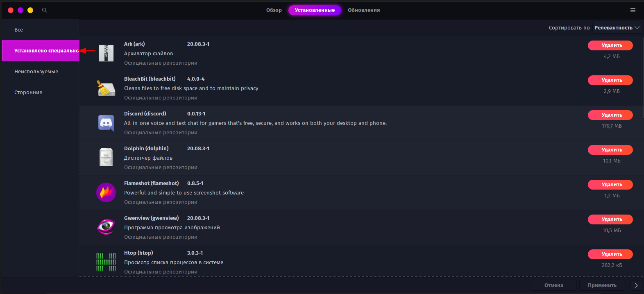This screenshot has width=644, height=294.
Task: Select Неиспользуемые in the sidebar
Action: (x=40, y=72)
